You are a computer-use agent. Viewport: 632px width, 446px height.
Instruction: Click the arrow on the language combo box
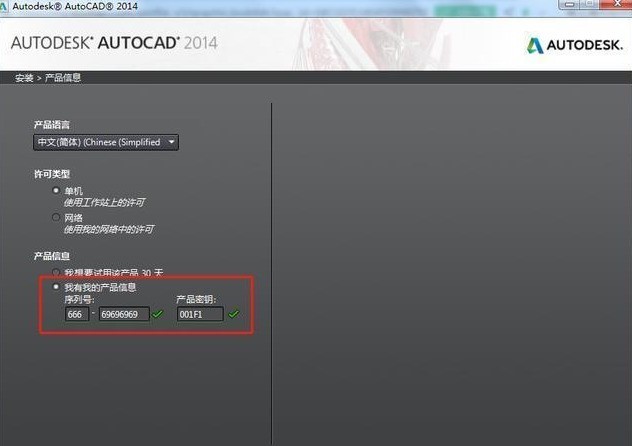click(172, 142)
